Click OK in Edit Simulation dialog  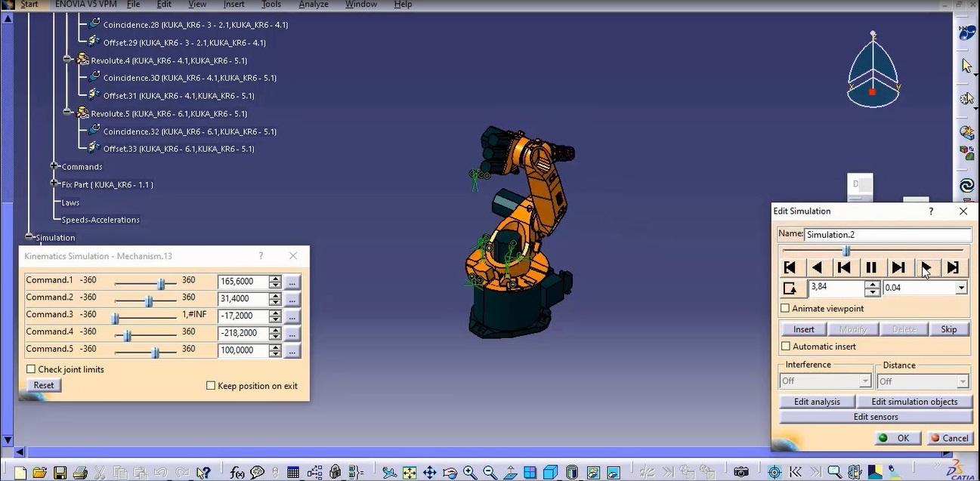(x=897, y=438)
